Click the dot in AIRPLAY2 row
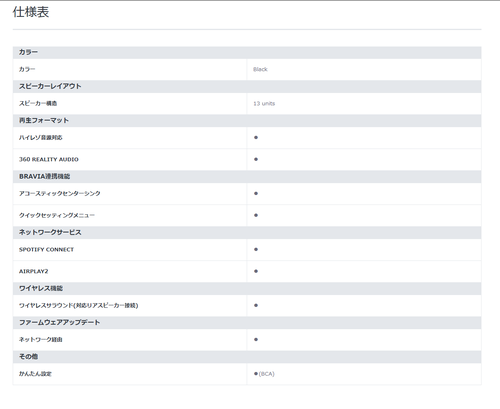This screenshot has height=409, width=500. pos(256,271)
